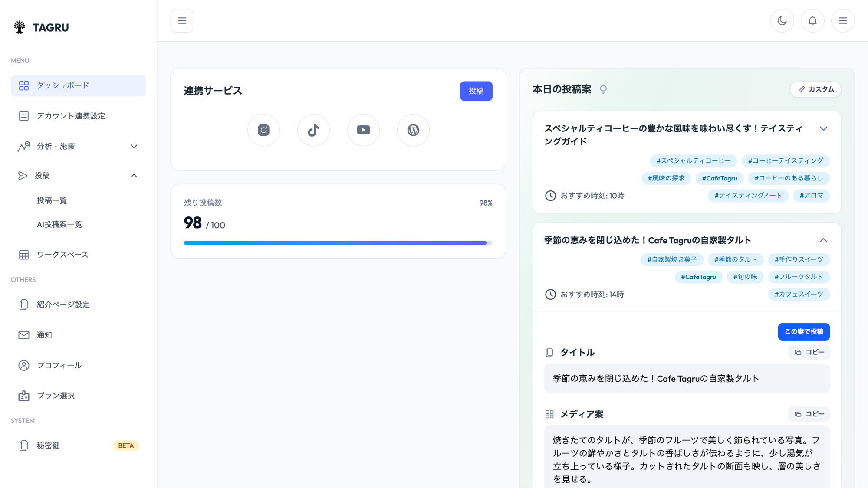Click the WordPress service icon
This screenshot has height=488, width=868.
[413, 130]
